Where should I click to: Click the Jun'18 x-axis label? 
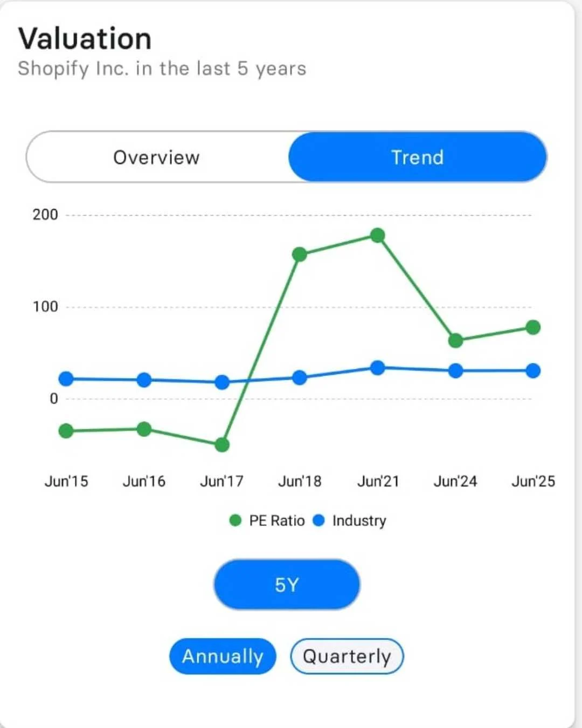(x=300, y=481)
